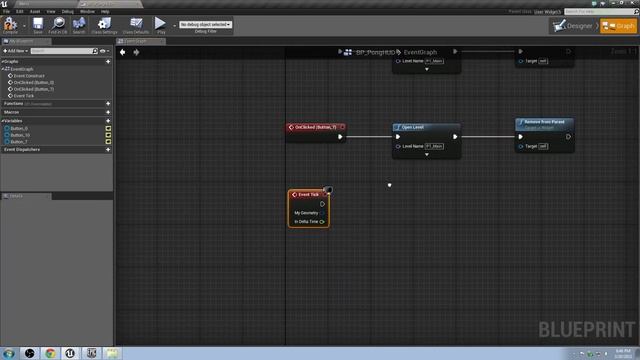Open the View menu
Viewport: 640px width, 360px height.
(51, 11)
